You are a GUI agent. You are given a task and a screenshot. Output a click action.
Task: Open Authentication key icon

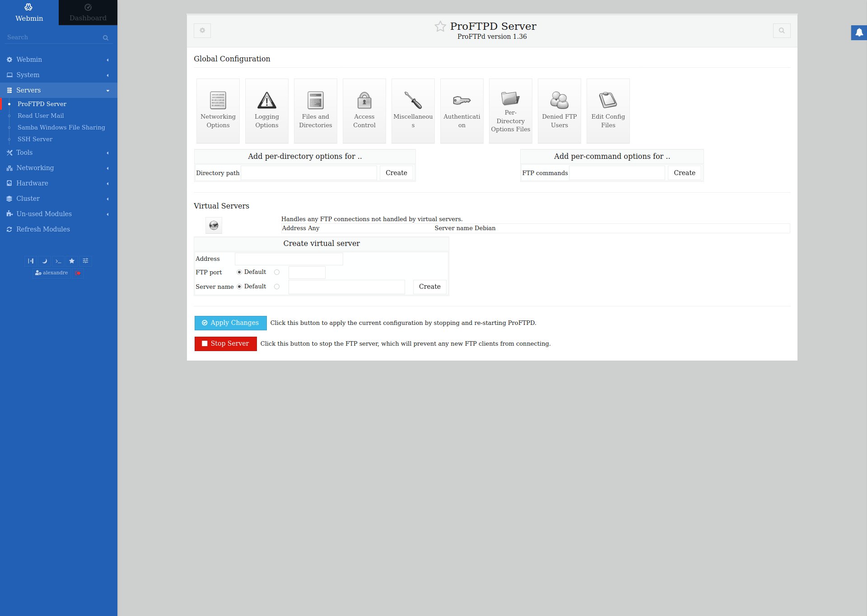tap(462, 101)
